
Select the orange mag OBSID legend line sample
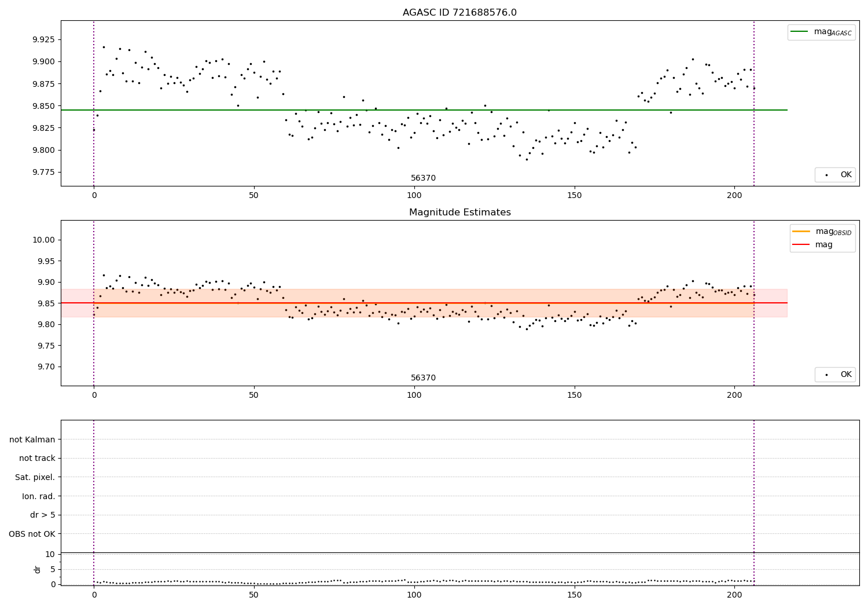(x=801, y=232)
